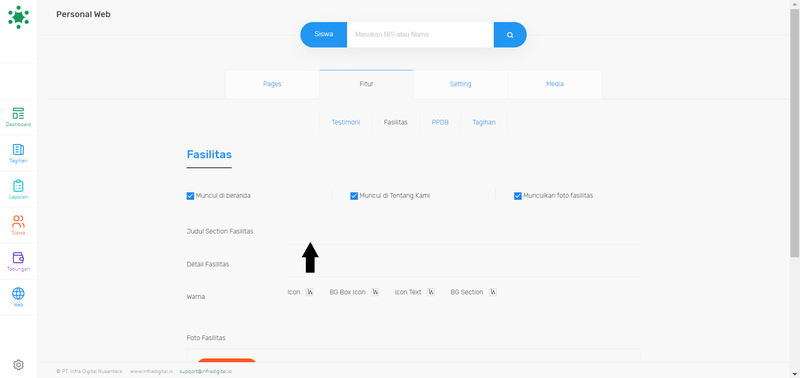Open the PPDB sub-tab
This screenshot has height=378, width=800.
(x=440, y=122)
